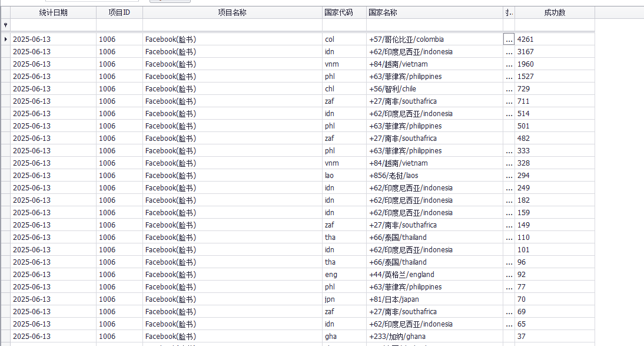This screenshot has width=644, height=346.
Task: Click the ellipsis button in the 1527 row
Action: click(509, 76)
